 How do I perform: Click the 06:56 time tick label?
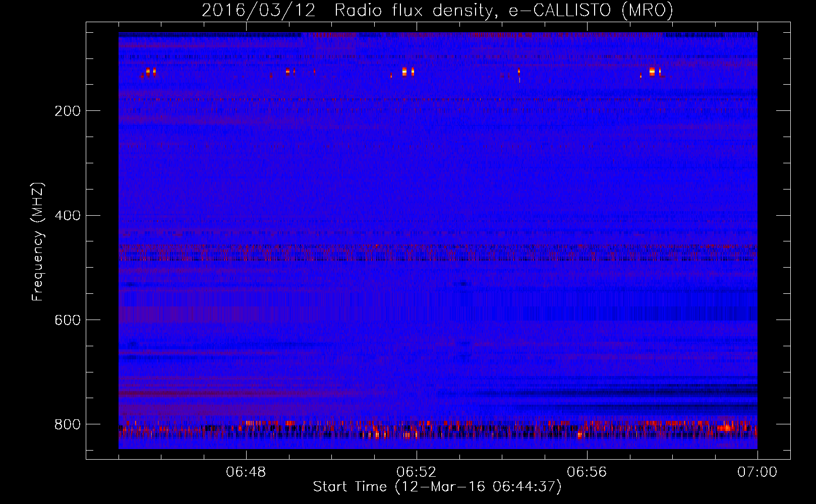tap(587, 472)
